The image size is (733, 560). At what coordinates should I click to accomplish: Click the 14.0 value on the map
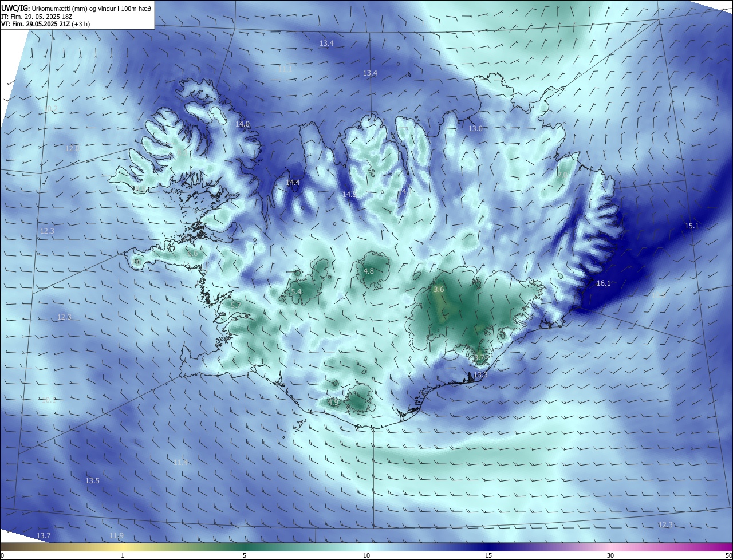pos(243,124)
